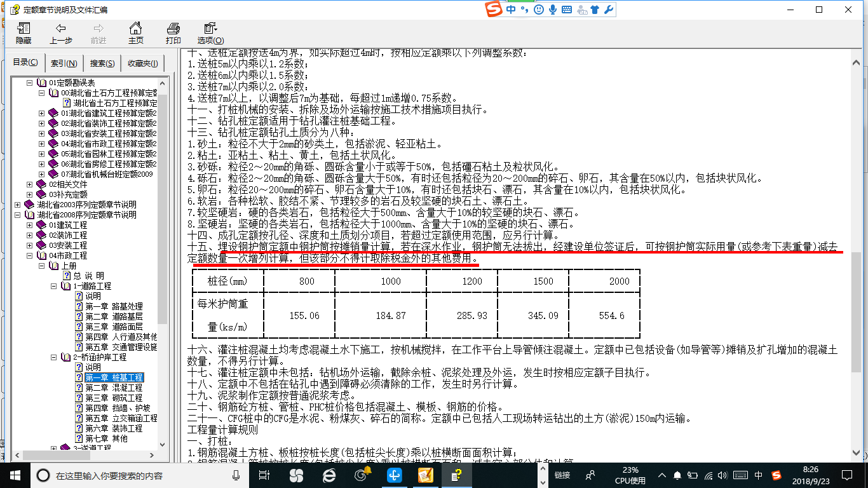Open the 主页 (Home) toolbar icon
This screenshot has width=868, height=488.
tap(135, 33)
